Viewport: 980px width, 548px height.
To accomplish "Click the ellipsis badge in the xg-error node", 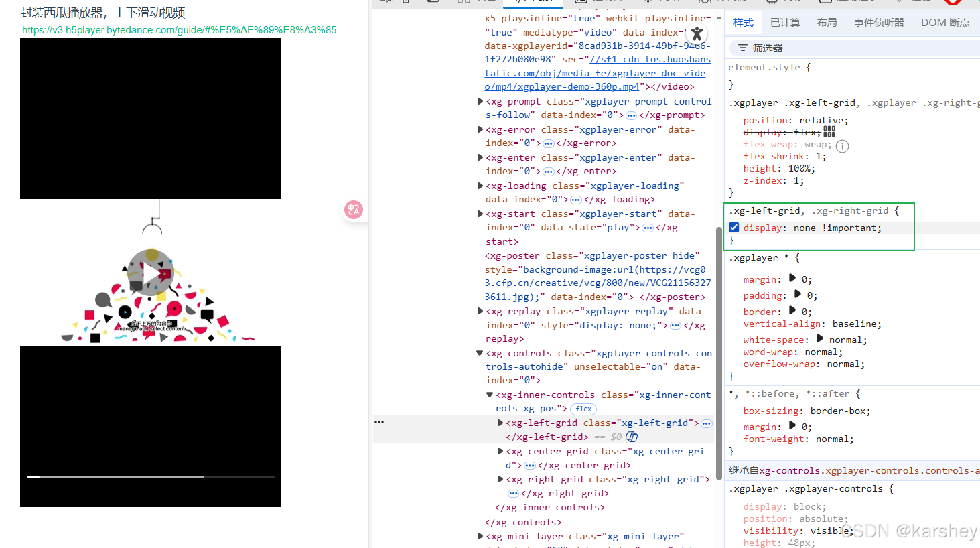I will [x=548, y=143].
